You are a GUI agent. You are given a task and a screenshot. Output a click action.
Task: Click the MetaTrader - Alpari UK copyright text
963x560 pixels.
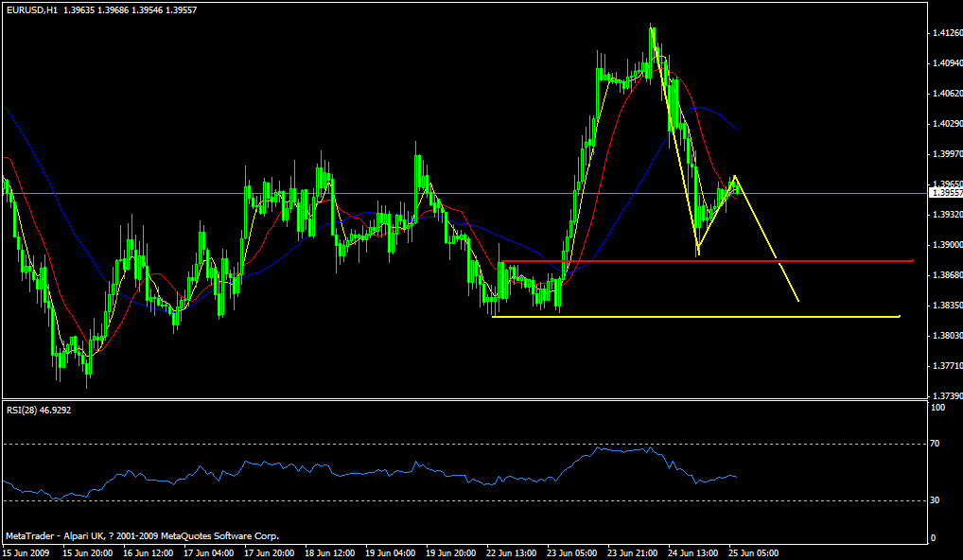click(x=143, y=536)
